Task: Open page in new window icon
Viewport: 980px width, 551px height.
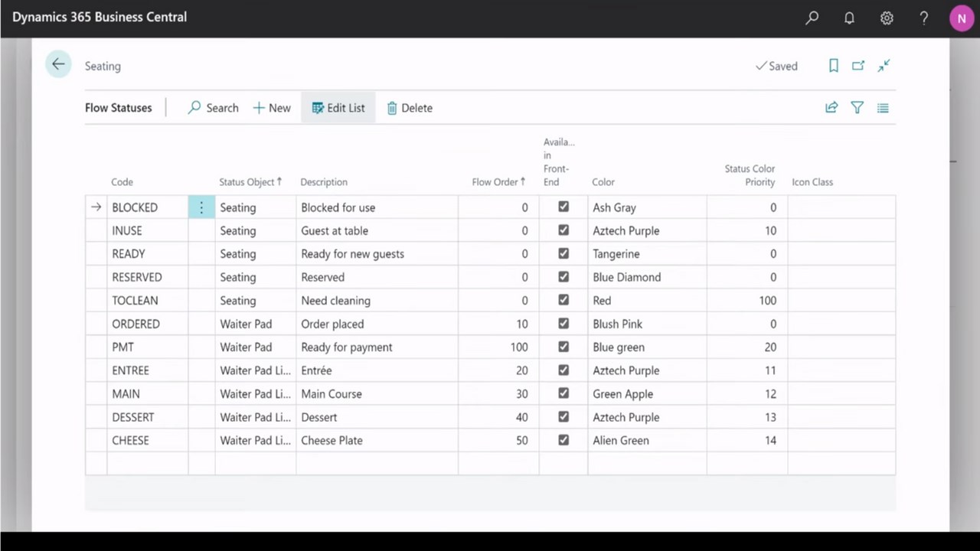Action: (858, 66)
